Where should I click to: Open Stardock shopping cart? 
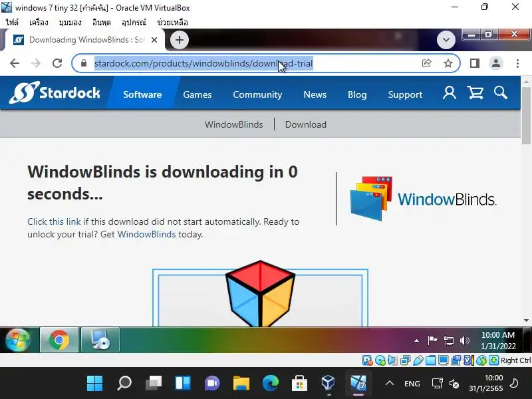tap(475, 92)
